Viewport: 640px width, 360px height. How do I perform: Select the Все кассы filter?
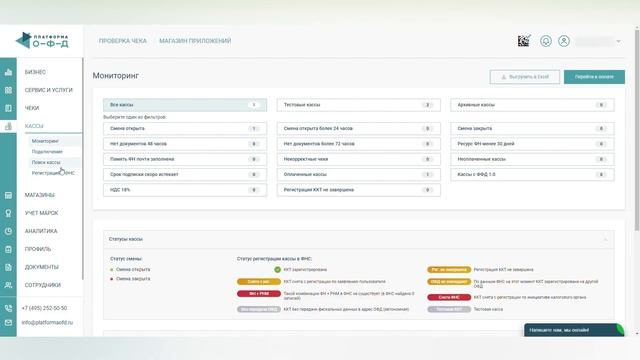185,105
